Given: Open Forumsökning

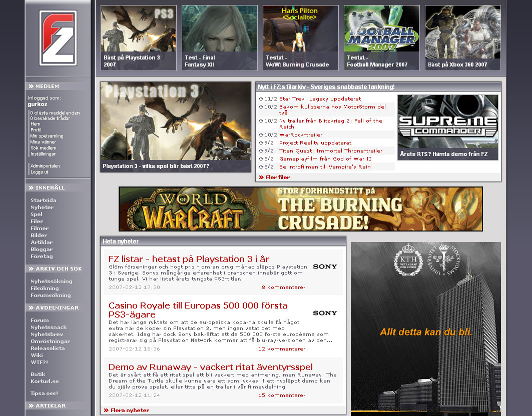Looking at the screenshot, I should click(x=51, y=295).
